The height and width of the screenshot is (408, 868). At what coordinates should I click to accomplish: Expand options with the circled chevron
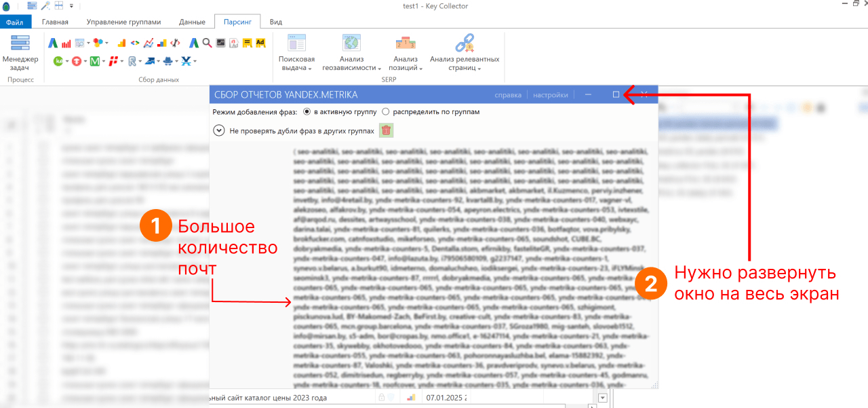coord(219,130)
